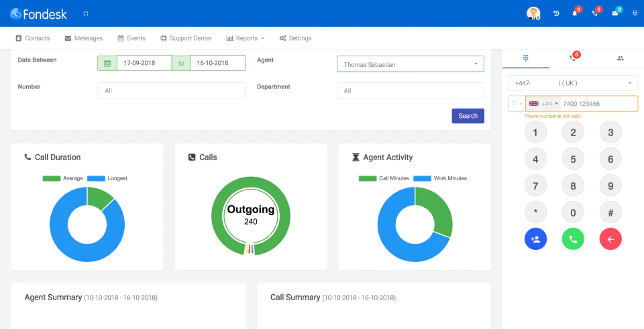Tap dialpad key 1
The image size is (644, 329).
535,132
